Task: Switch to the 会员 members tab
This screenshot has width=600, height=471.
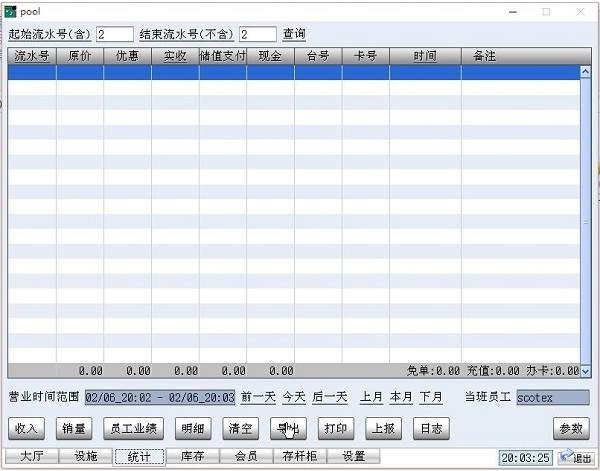Action: pos(246,456)
